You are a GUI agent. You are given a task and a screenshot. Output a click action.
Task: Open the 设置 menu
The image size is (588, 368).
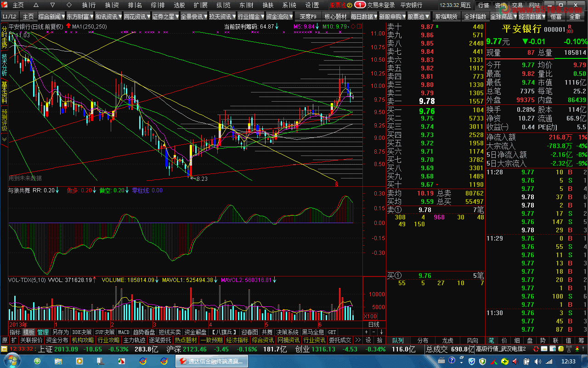pyautogui.click(x=312, y=5)
